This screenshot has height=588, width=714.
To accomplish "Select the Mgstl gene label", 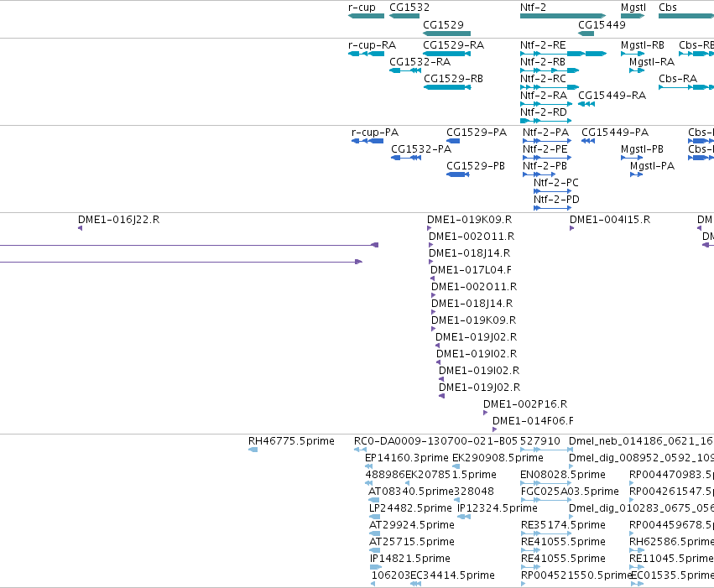I will click(633, 8).
